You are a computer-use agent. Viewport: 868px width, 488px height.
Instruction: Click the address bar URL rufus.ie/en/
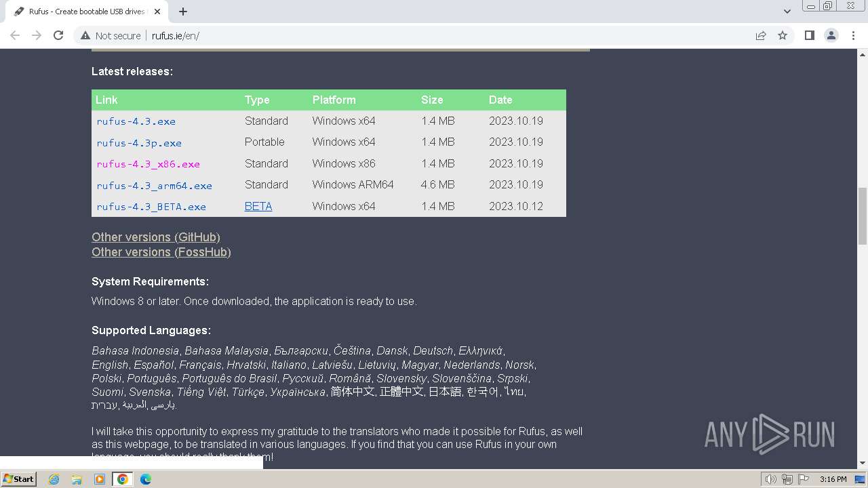pos(176,36)
